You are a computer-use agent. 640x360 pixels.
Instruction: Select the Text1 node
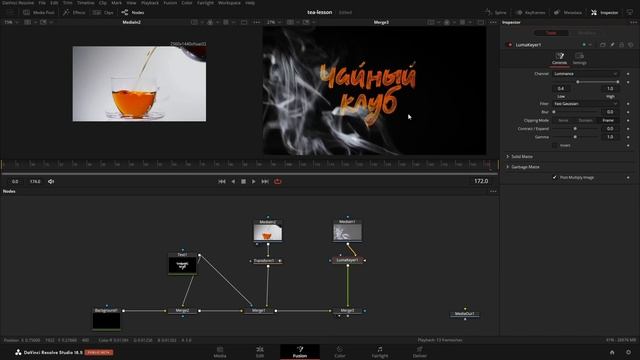(182, 263)
